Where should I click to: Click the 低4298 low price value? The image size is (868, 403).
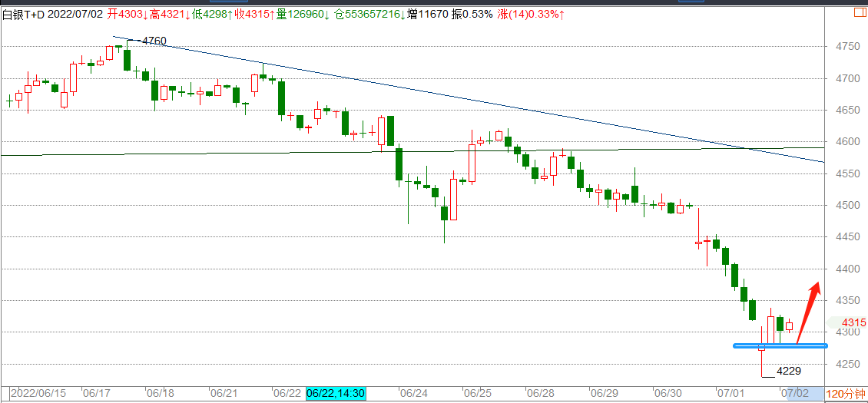pos(213,14)
